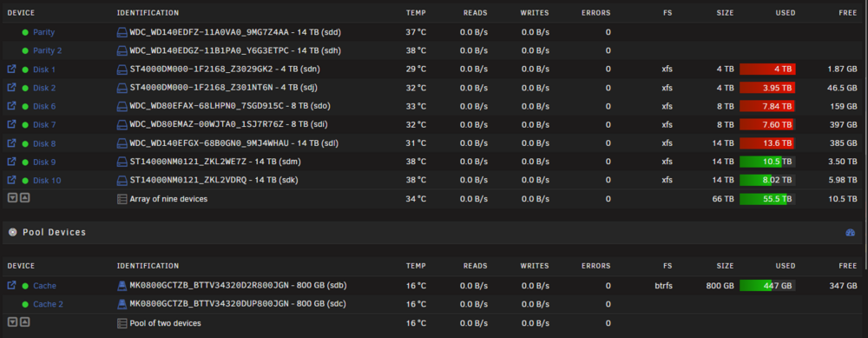The width and height of the screenshot is (868, 338).
Task: Open Disk 1 file browser icon
Action: click(11, 70)
